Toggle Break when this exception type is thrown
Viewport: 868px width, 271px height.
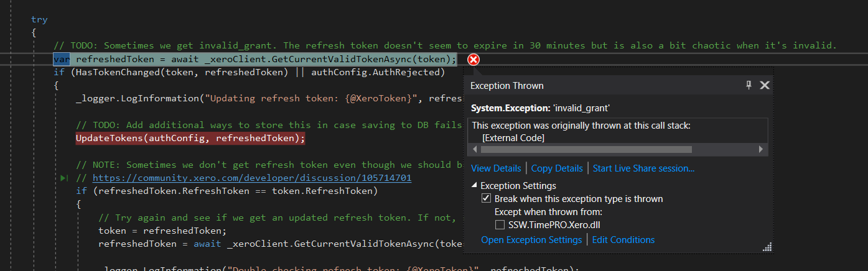(486, 199)
